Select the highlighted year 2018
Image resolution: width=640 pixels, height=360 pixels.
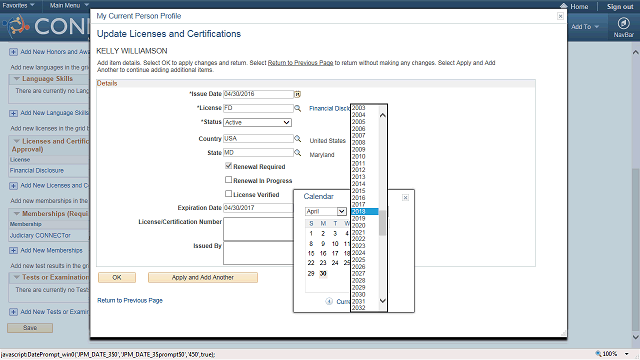(x=364, y=211)
